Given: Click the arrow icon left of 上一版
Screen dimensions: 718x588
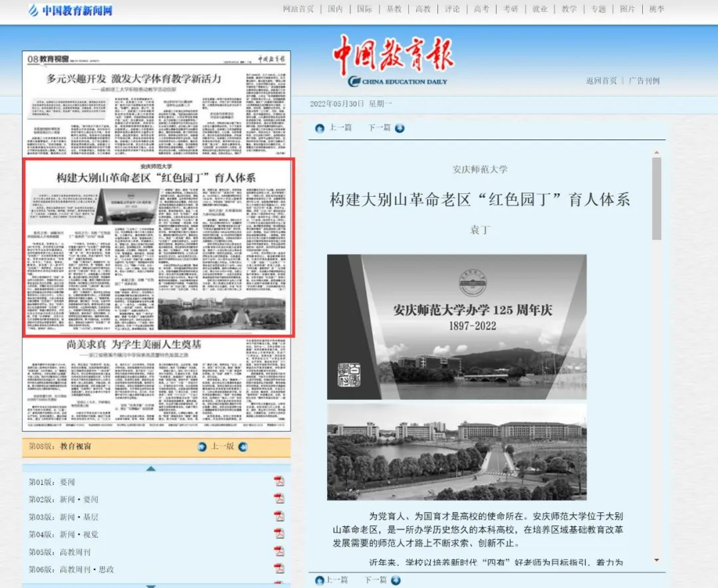Looking at the screenshot, I should click(x=202, y=447).
